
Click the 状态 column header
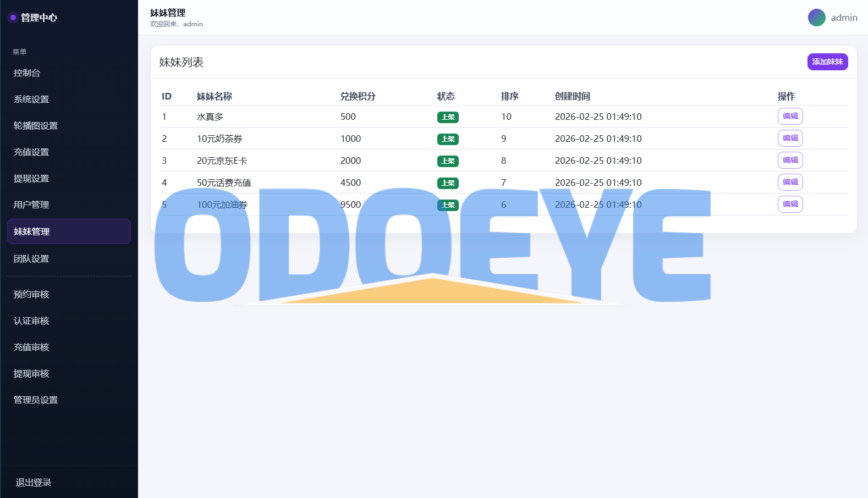point(446,96)
